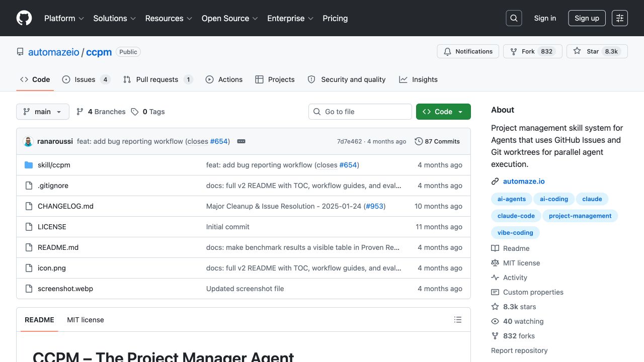
Task: Click the star icon for ccpm
Action: [x=577, y=51]
